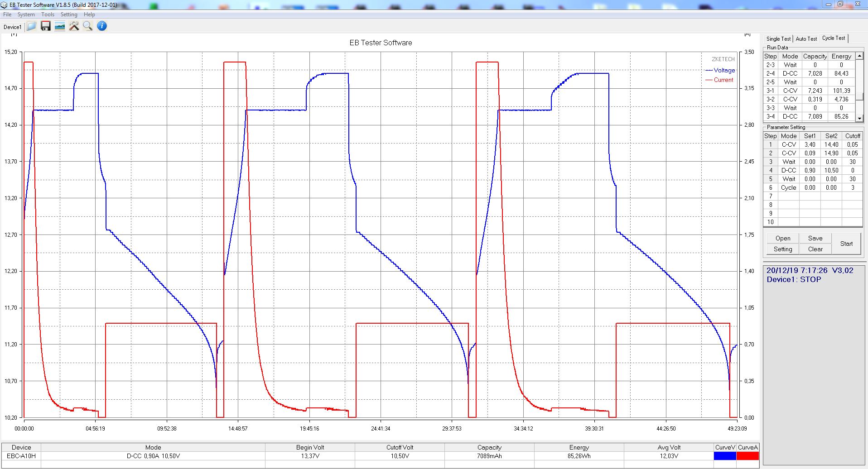This screenshot has height=469, width=868.
Task: Select the Device1 tab
Action: pyautogui.click(x=12, y=27)
